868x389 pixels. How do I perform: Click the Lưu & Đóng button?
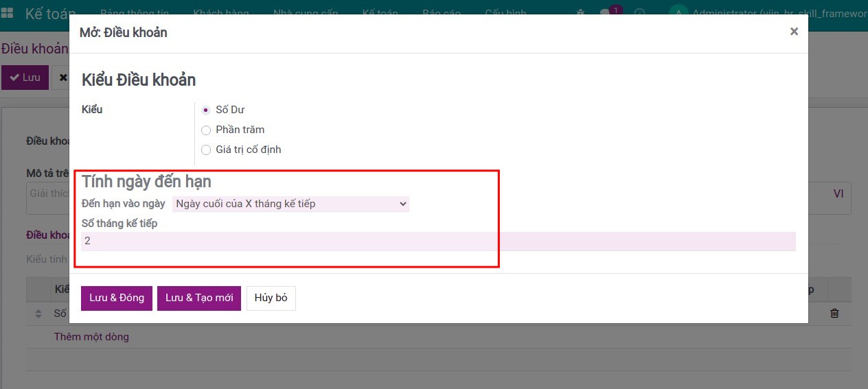[x=117, y=298]
